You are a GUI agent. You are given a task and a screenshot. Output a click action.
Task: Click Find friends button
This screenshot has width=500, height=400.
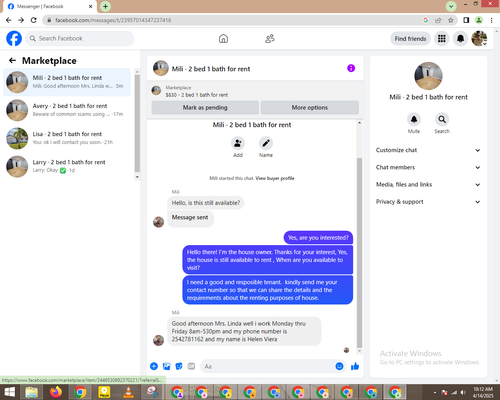[x=410, y=39]
